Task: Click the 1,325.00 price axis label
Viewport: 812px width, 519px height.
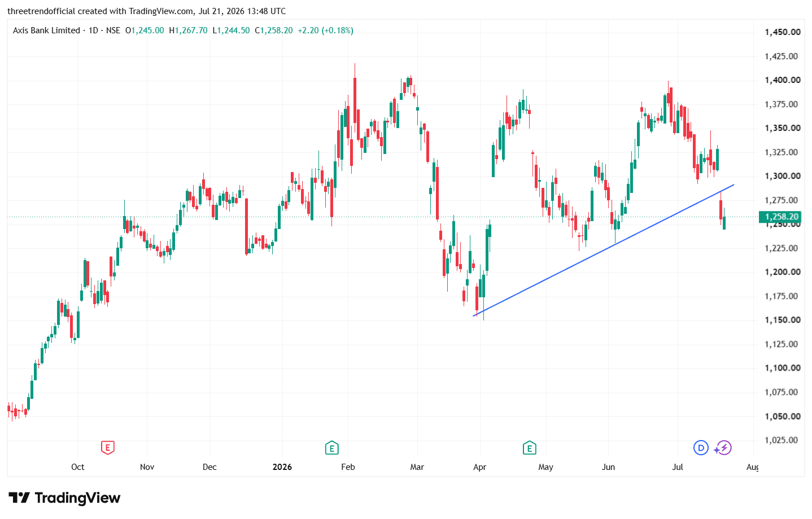Action: click(x=781, y=152)
